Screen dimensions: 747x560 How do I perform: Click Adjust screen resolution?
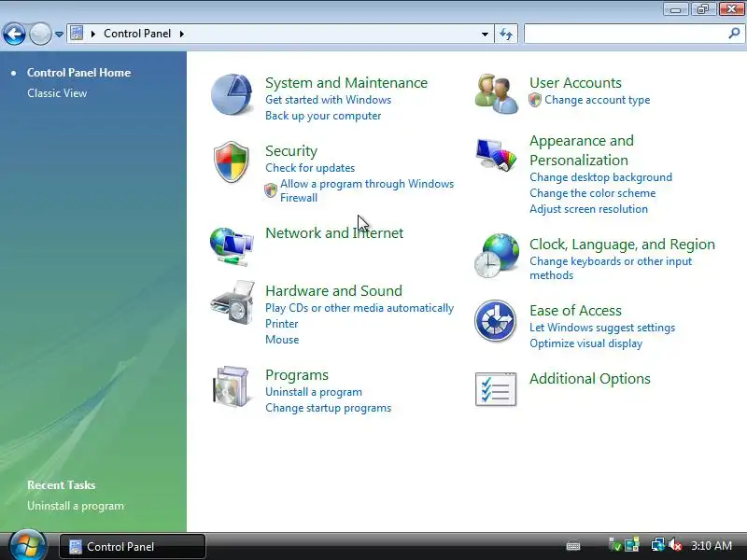(x=589, y=209)
